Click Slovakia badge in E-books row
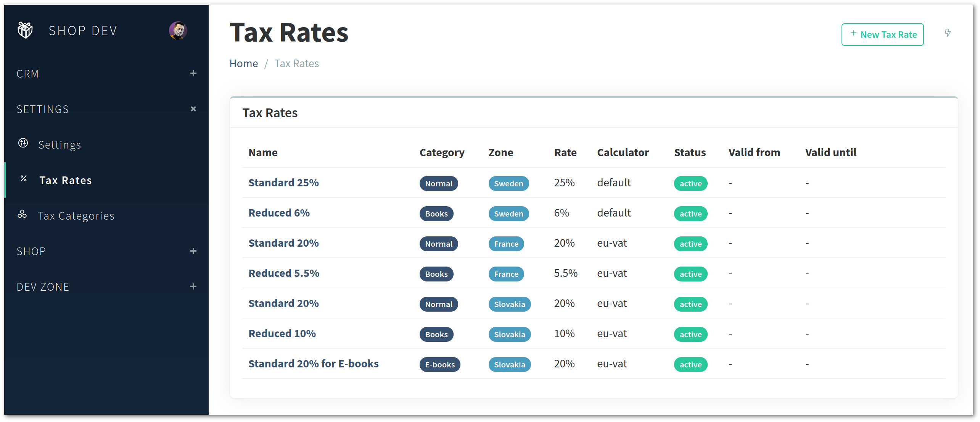Screen dimensions: 980x422 (510, 364)
